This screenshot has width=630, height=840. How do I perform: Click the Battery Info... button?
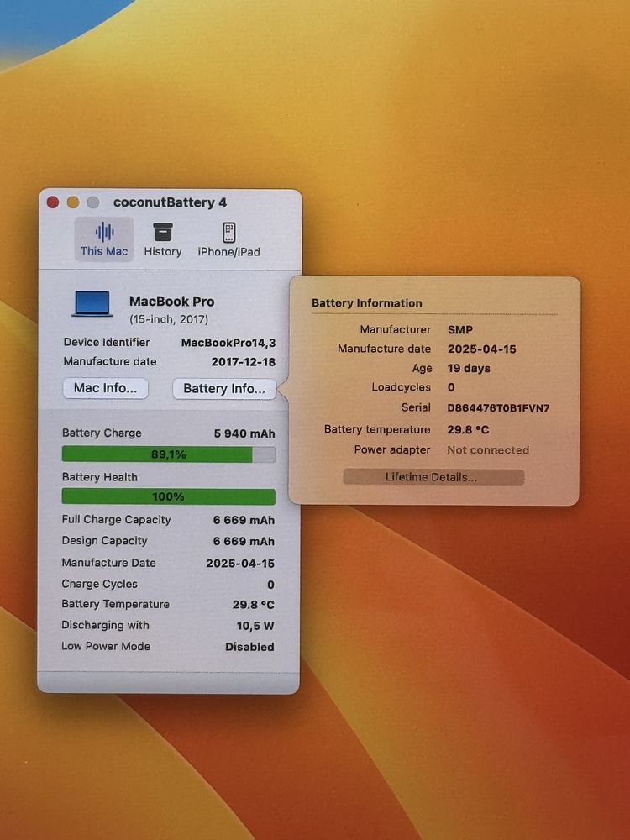point(224,388)
